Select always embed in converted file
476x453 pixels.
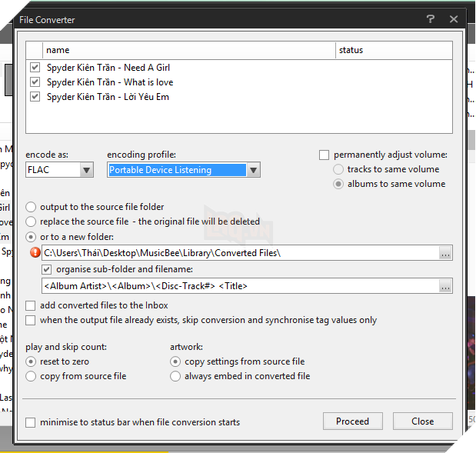point(175,376)
